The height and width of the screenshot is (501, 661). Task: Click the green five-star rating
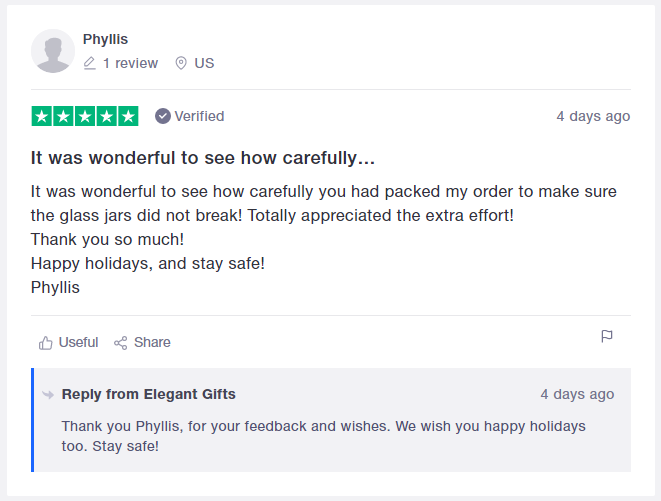[x=85, y=116]
